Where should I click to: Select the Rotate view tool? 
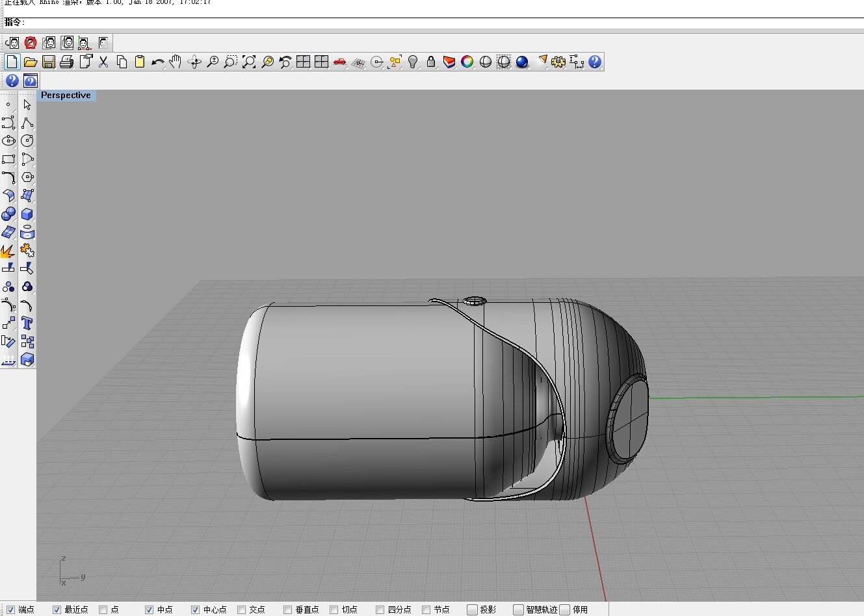(194, 62)
